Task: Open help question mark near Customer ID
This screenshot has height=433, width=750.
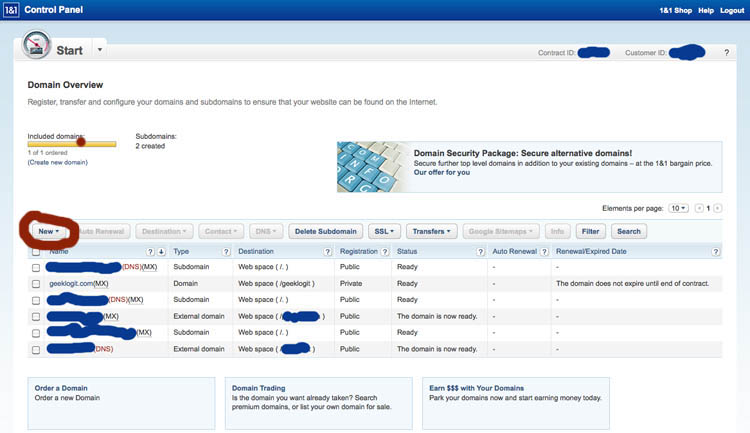Action: point(726,52)
